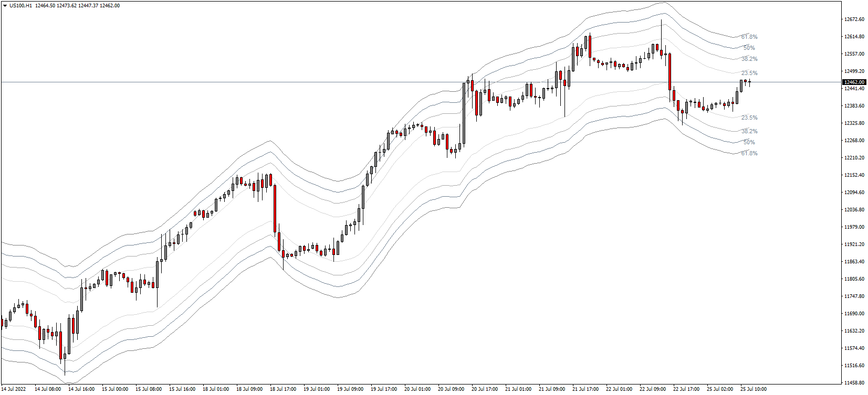Click the high value 12473.62 in the header
868x395 pixels.
click(x=66, y=6)
